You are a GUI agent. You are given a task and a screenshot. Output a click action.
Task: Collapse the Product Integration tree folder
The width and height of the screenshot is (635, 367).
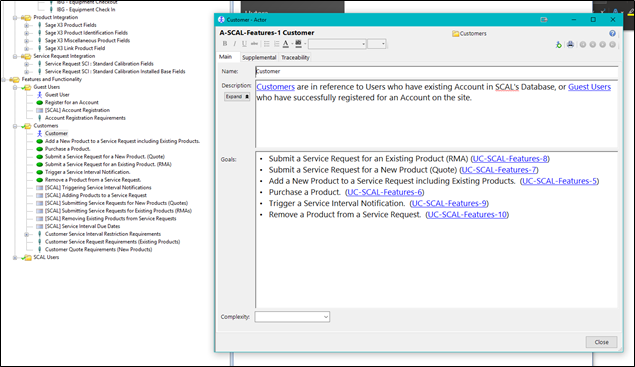15,17
